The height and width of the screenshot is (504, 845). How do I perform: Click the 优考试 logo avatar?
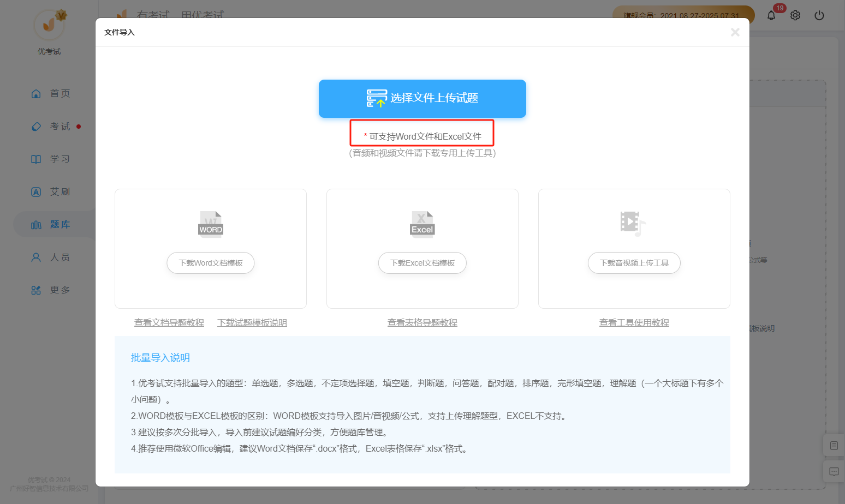tap(50, 25)
